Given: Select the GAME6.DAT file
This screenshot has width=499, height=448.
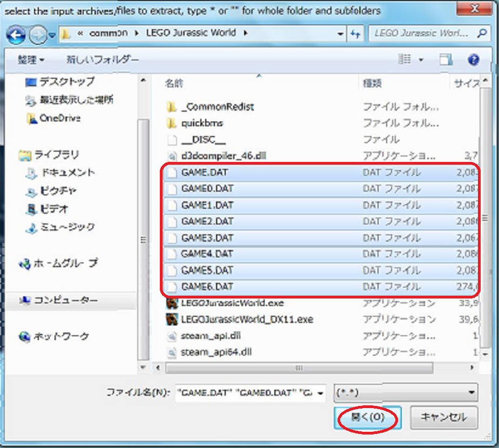Looking at the screenshot, I should (321, 287).
